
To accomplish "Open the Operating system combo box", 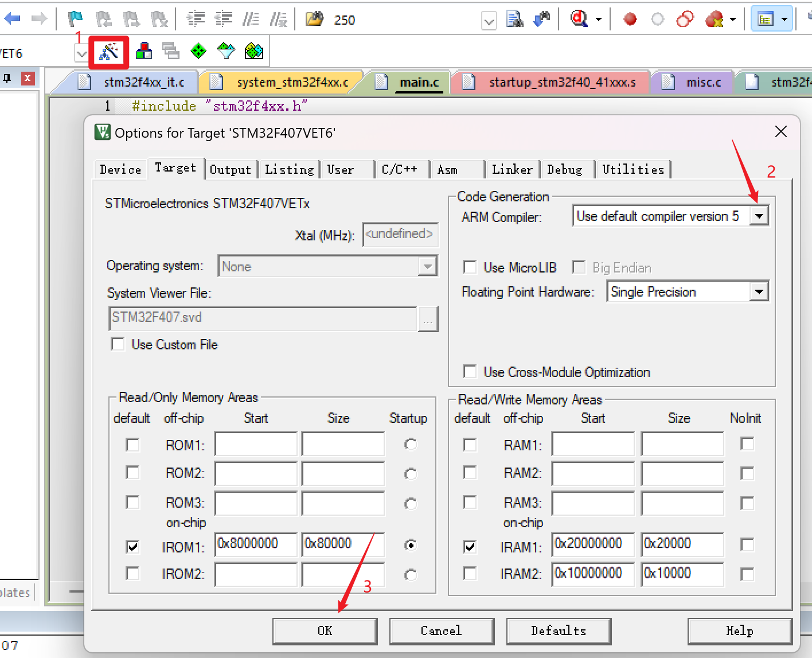I will [x=327, y=266].
